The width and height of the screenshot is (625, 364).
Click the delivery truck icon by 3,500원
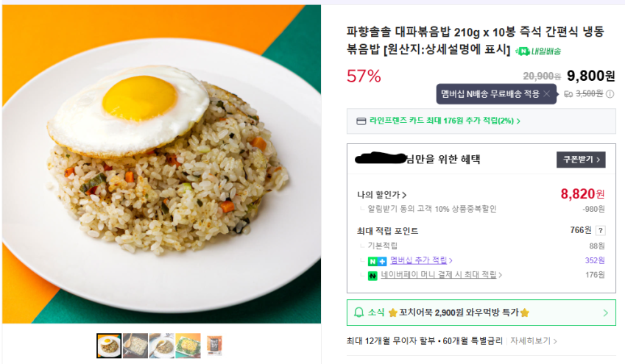point(568,93)
